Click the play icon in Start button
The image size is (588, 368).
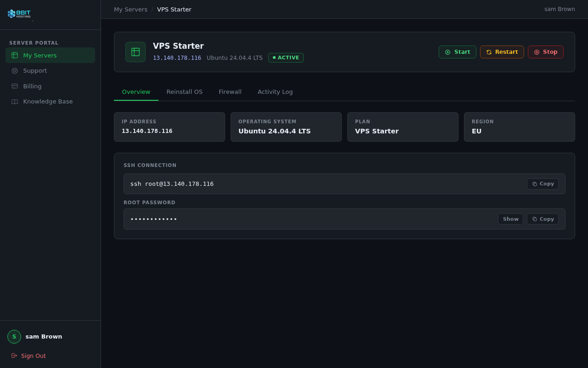click(x=448, y=52)
